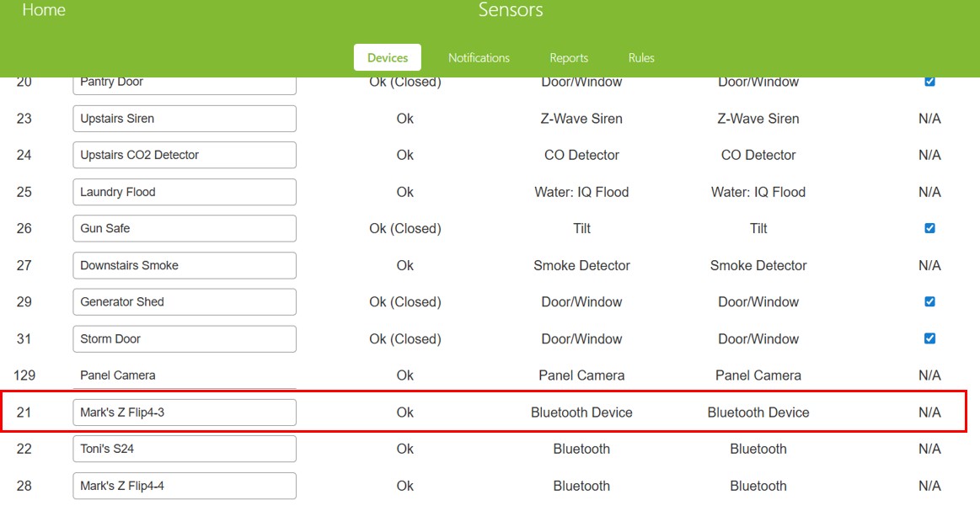This screenshot has width=980, height=511.
Task: Click the Home link
Action: [x=44, y=10]
